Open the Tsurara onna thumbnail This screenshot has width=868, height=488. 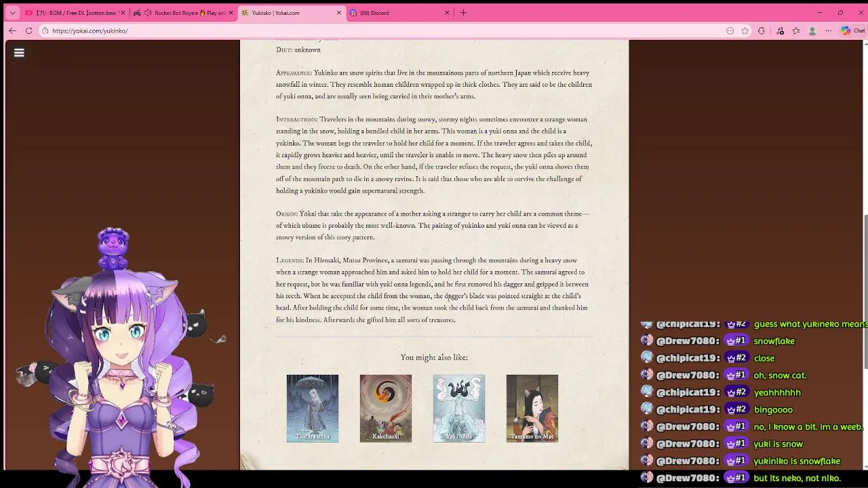313,408
